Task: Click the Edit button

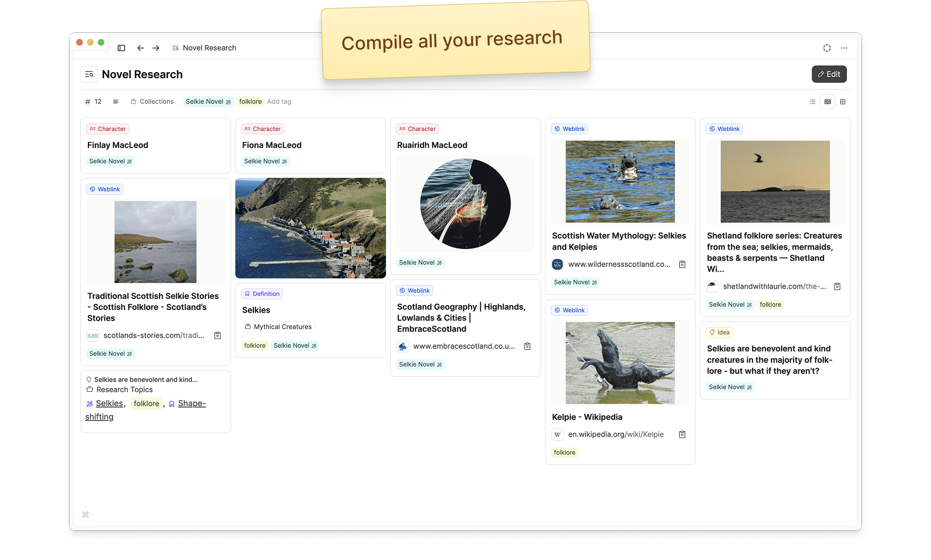Action: pos(829,74)
